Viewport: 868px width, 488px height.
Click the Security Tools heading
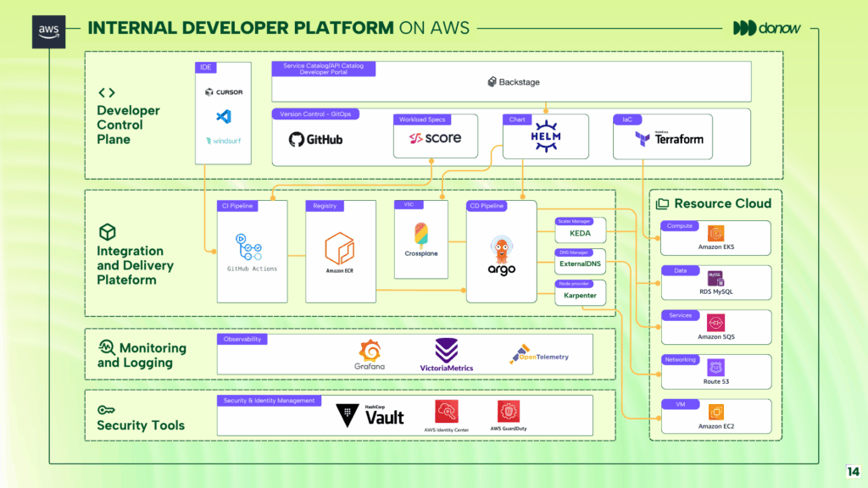[x=141, y=425]
